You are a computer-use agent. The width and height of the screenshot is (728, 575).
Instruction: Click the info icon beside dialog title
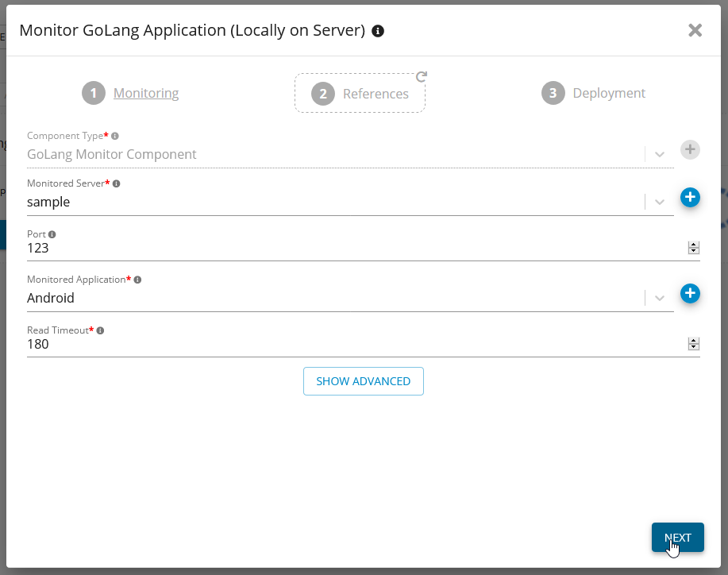pos(378,31)
